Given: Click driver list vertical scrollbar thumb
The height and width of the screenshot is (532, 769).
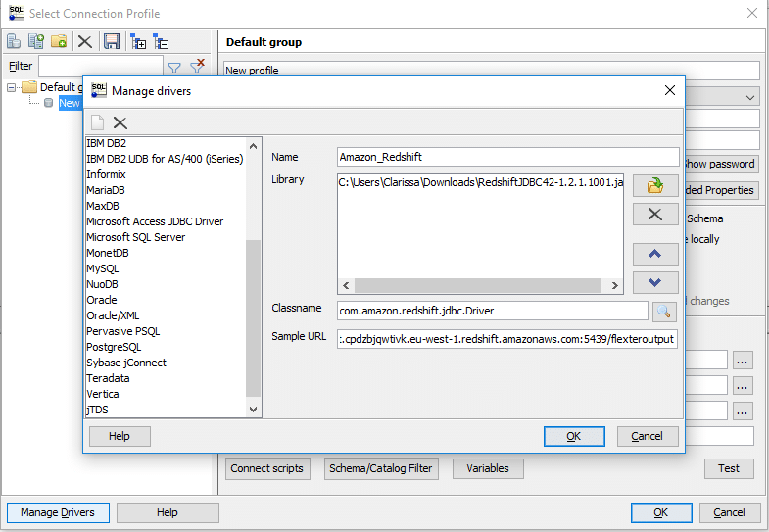Looking at the screenshot, I should 253,317.
